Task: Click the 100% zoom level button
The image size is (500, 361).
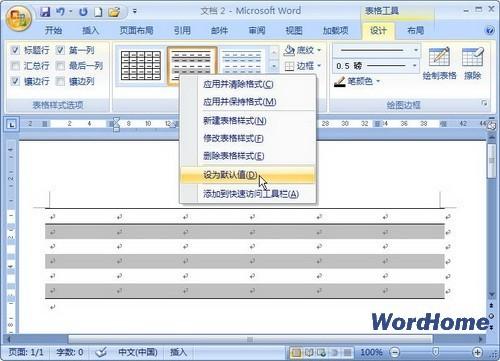Action: click(x=371, y=352)
